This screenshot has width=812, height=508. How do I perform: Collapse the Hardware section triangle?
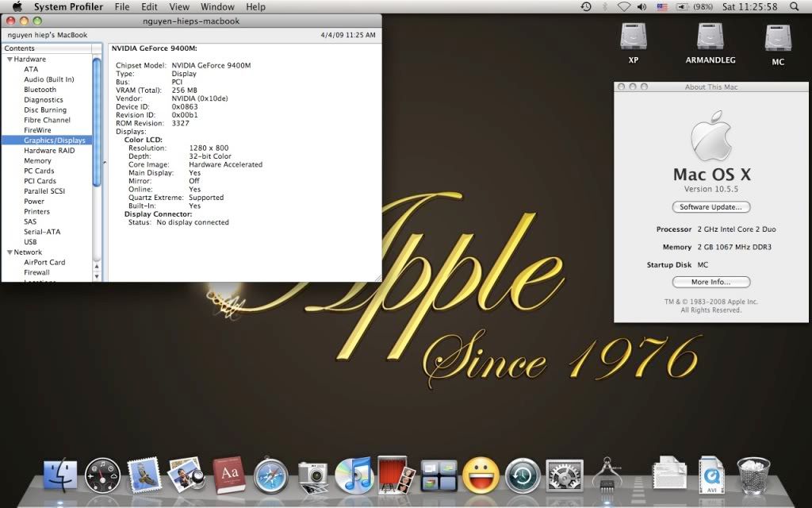point(10,60)
